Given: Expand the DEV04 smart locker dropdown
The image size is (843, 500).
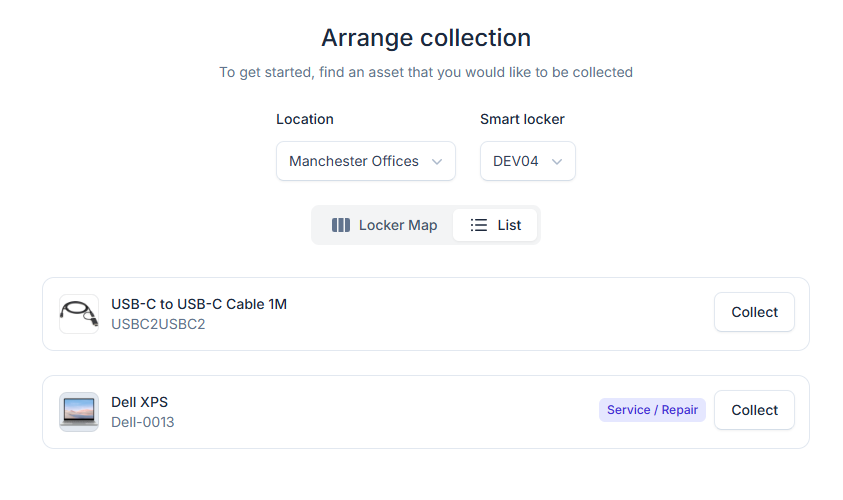Looking at the screenshot, I should click(x=527, y=161).
